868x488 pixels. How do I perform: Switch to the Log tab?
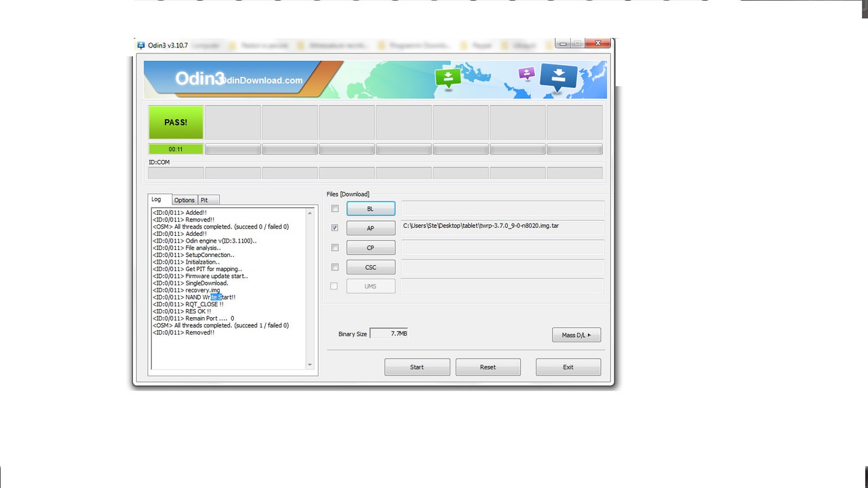tap(159, 199)
